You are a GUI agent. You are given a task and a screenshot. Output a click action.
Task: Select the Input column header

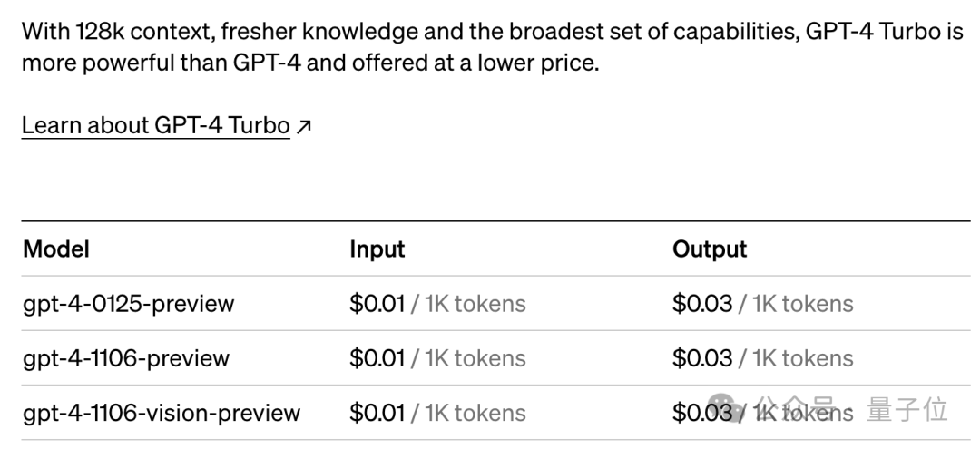tap(377, 249)
